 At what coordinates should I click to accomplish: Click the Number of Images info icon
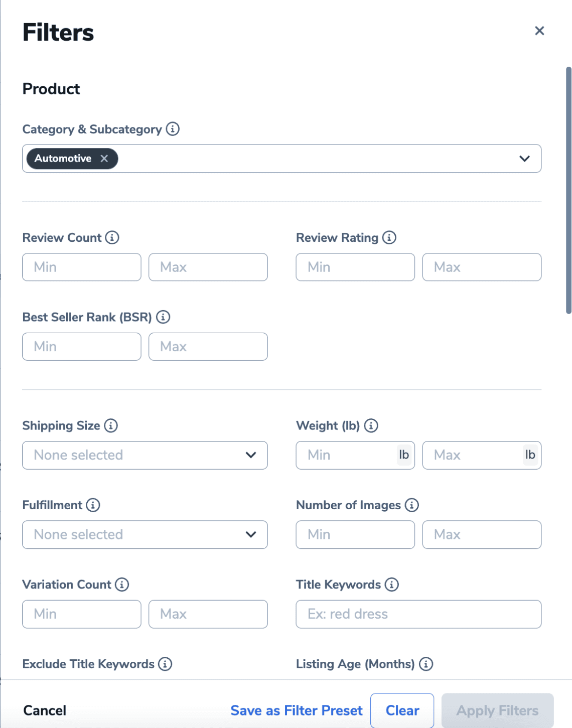click(x=411, y=505)
